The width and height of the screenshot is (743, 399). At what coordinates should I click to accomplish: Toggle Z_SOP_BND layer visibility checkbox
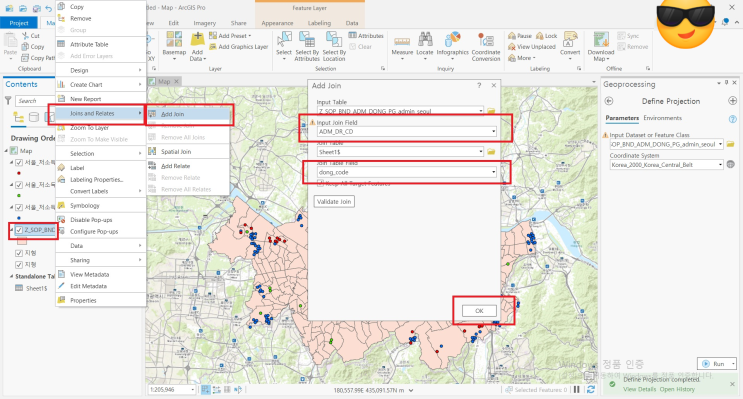(19, 230)
